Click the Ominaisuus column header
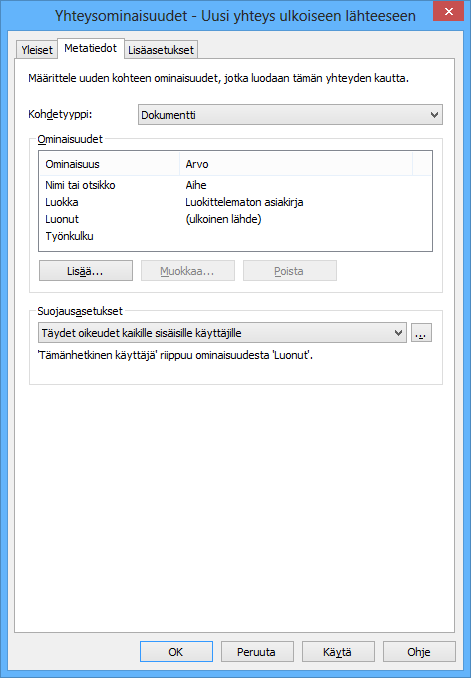Image resolution: width=471 pixels, height=678 pixels. click(109, 164)
